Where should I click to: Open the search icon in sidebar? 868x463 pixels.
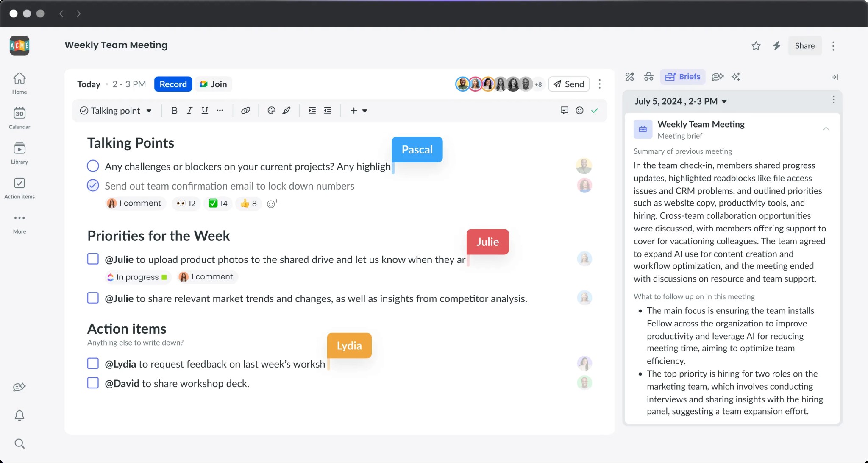tap(19, 443)
